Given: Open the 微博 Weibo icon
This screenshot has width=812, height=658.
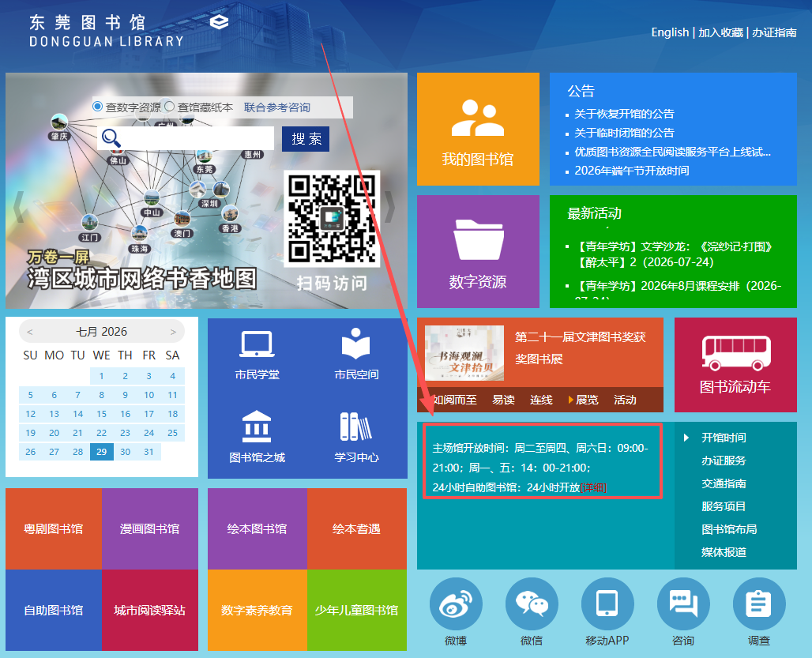Looking at the screenshot, I should [456, 603].
